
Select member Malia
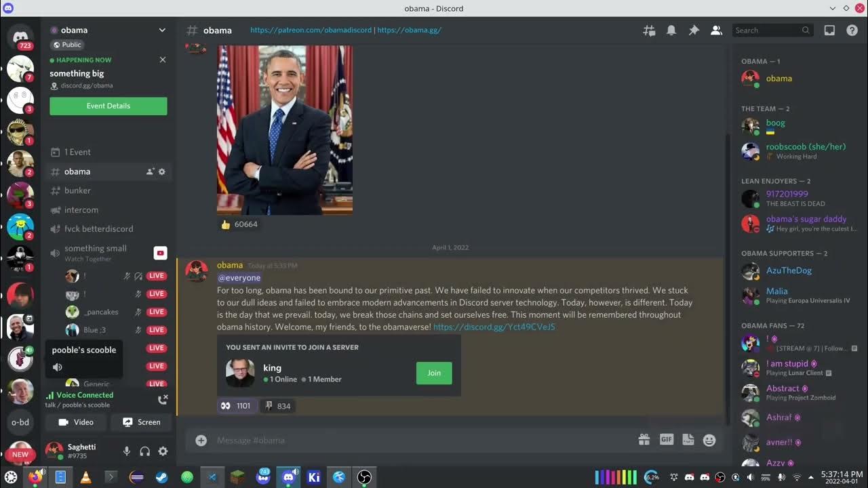(x=799, y=296)
